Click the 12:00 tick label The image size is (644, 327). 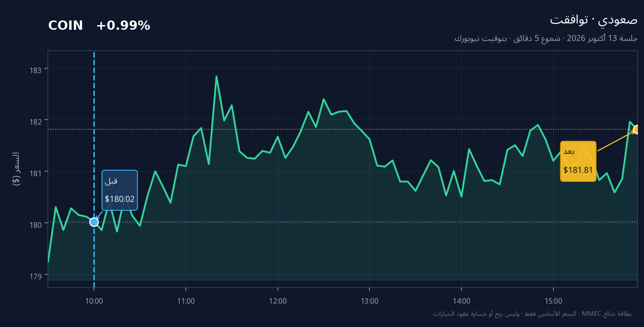tap(277, 301)
